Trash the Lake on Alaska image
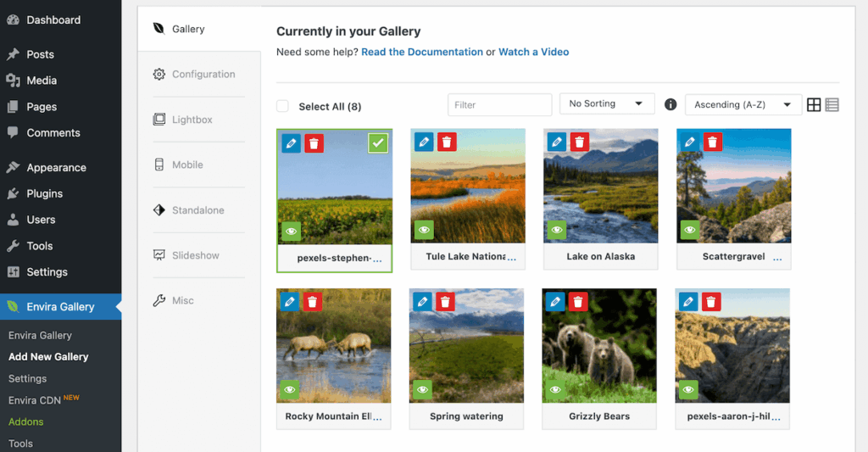The image size is (868, 452). click(x=580, y=142)
